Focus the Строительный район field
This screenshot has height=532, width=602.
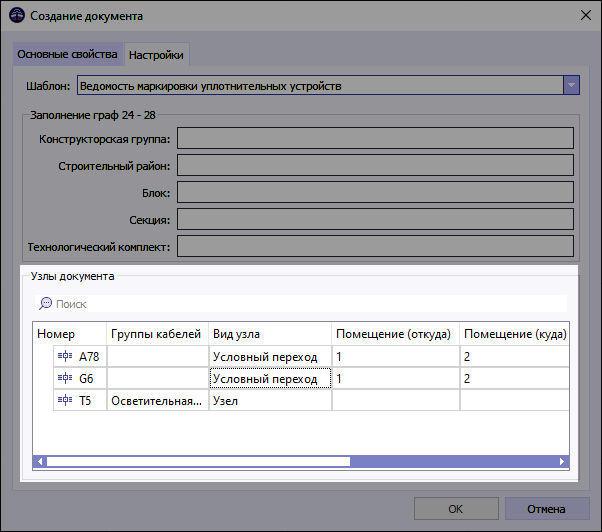[375, 165]
